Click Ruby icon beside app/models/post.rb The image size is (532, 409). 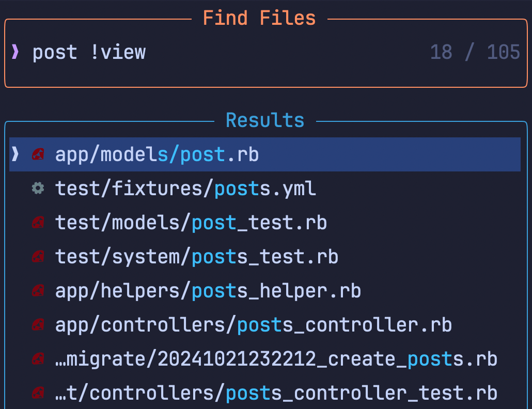(x=38, y=154)
